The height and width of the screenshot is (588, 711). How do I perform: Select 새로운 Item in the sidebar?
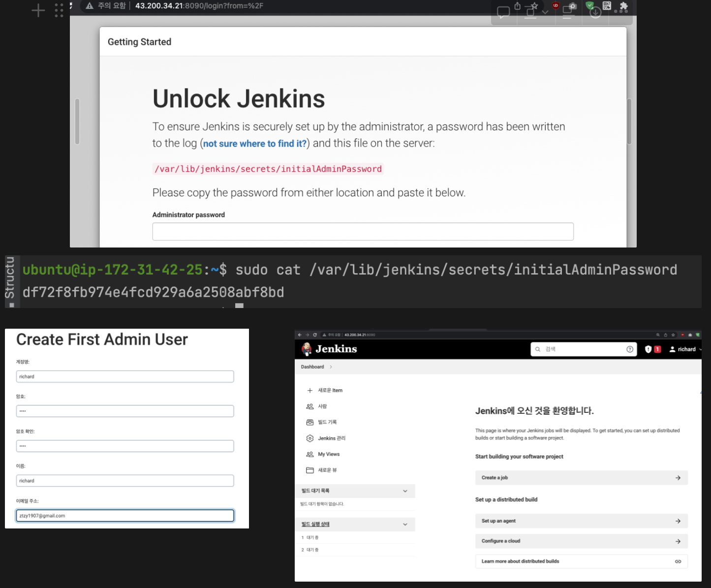[325, 390]
